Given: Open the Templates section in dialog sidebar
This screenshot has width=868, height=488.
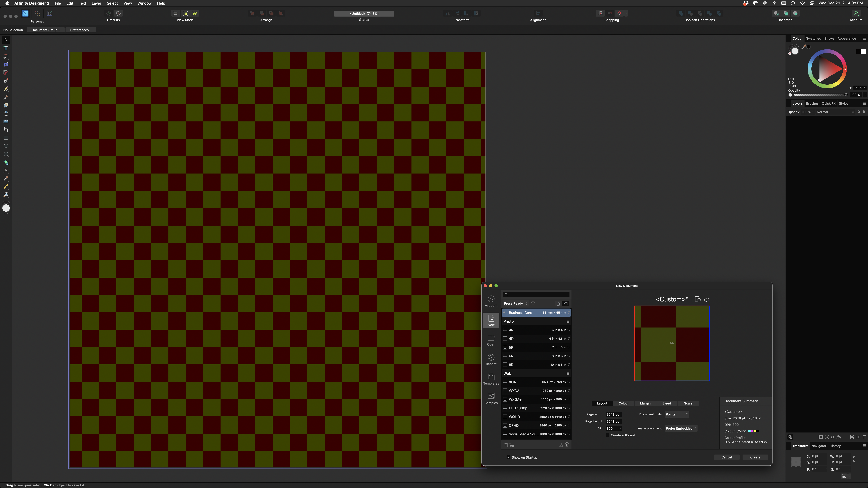Looking at the screenshot, I should 491,379.
